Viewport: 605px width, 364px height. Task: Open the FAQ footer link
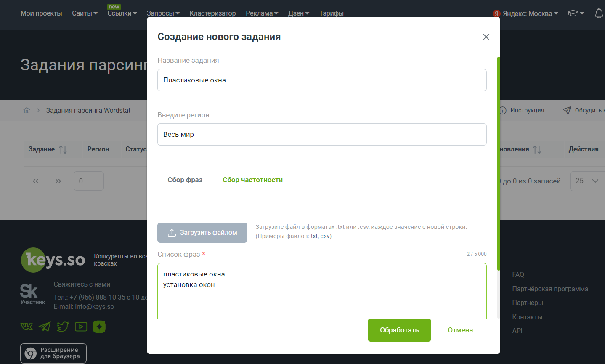coord(518,275)
